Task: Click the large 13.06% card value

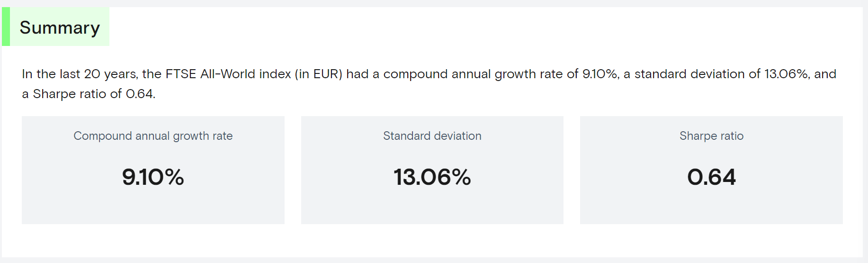Action: coord(432,177)
